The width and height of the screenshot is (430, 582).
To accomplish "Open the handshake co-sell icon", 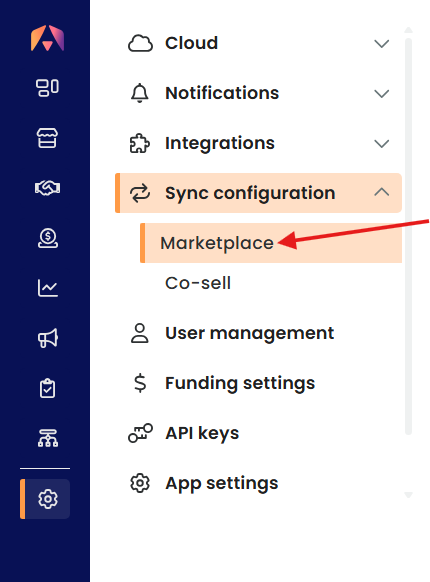I will [47, 188].
